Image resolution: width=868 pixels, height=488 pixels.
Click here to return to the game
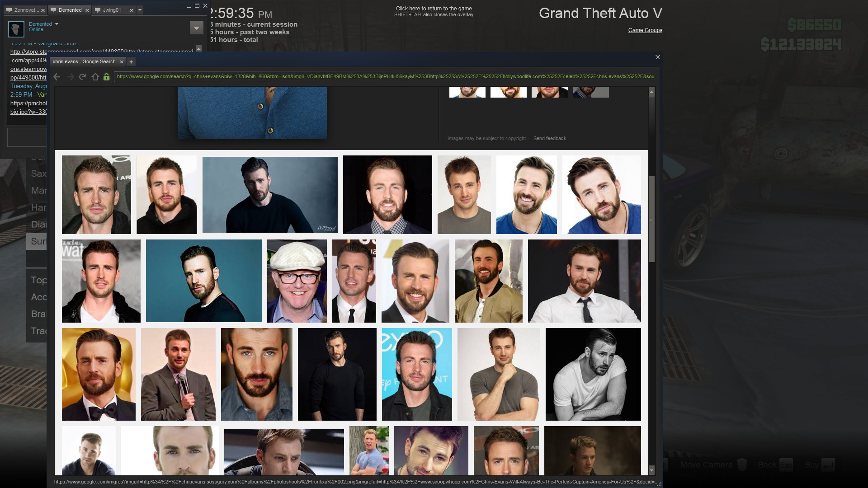click(434, 9)
